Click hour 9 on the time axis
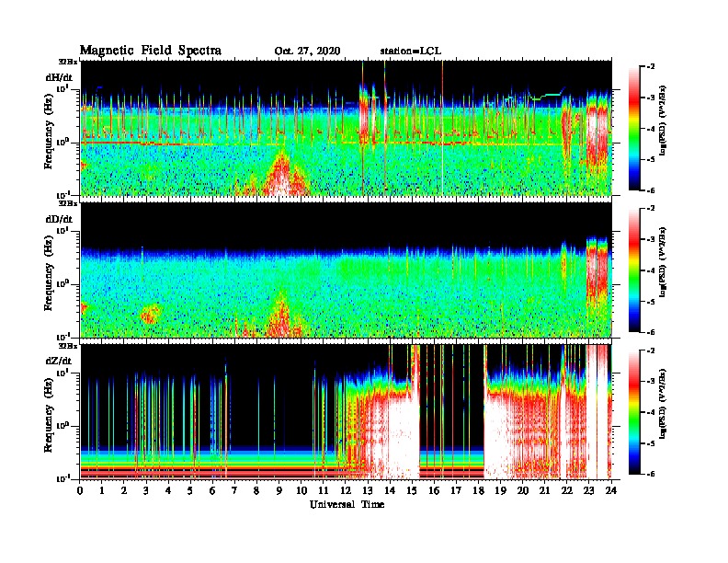 pyautogui.click(x=279, y=490)
